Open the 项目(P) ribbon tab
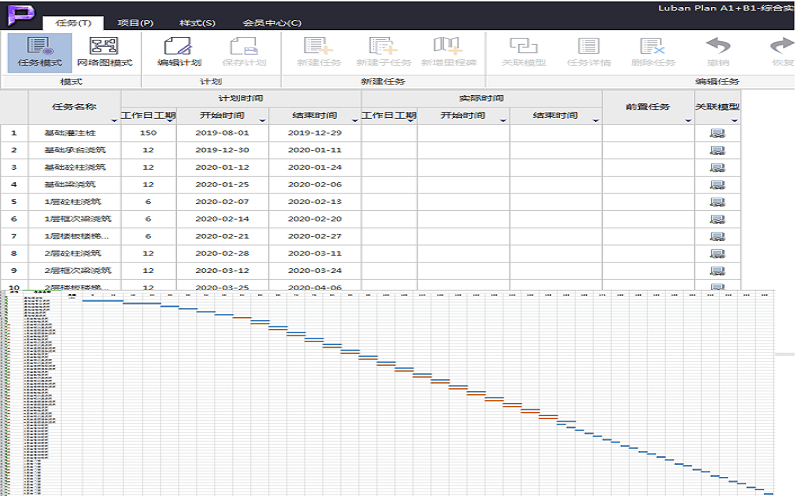 (x=135, y=23)
